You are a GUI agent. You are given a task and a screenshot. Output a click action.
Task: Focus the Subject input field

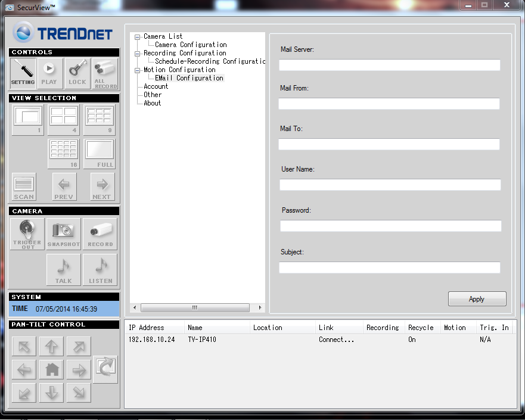pos(389,267)
